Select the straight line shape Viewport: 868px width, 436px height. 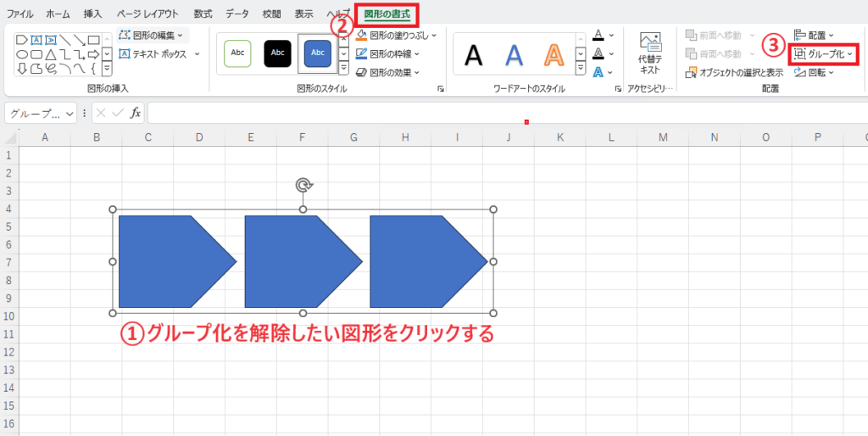click(x=65, y=39)
